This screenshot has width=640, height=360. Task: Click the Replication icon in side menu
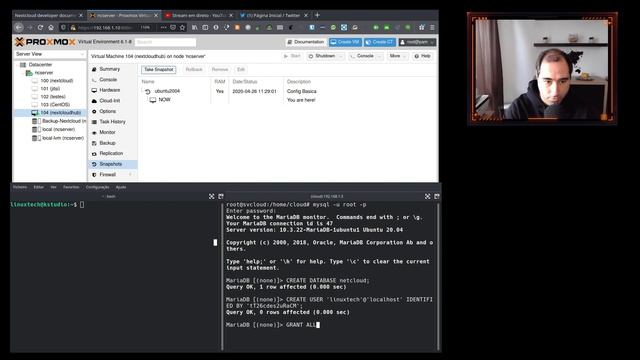pyautogui.click(x=94, y=153)
